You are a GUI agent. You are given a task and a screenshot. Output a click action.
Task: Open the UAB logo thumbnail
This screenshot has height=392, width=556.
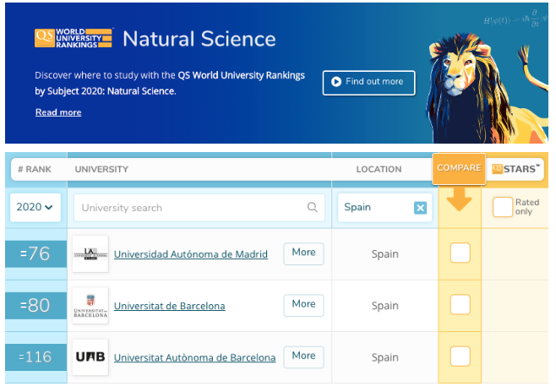(90, 357)
